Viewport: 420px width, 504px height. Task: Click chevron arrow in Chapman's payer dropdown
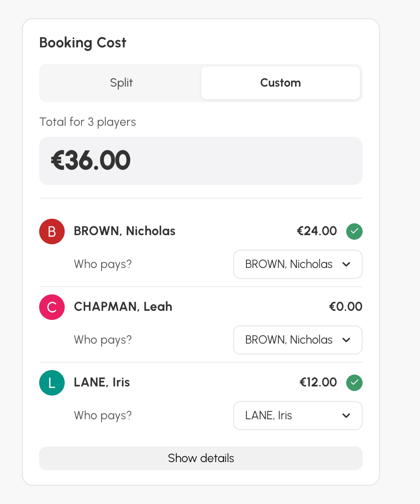(346, 340)
